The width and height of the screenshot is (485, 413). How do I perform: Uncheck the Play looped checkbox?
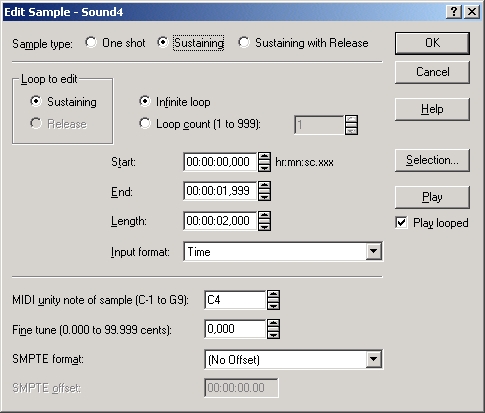tap(401, 222)
